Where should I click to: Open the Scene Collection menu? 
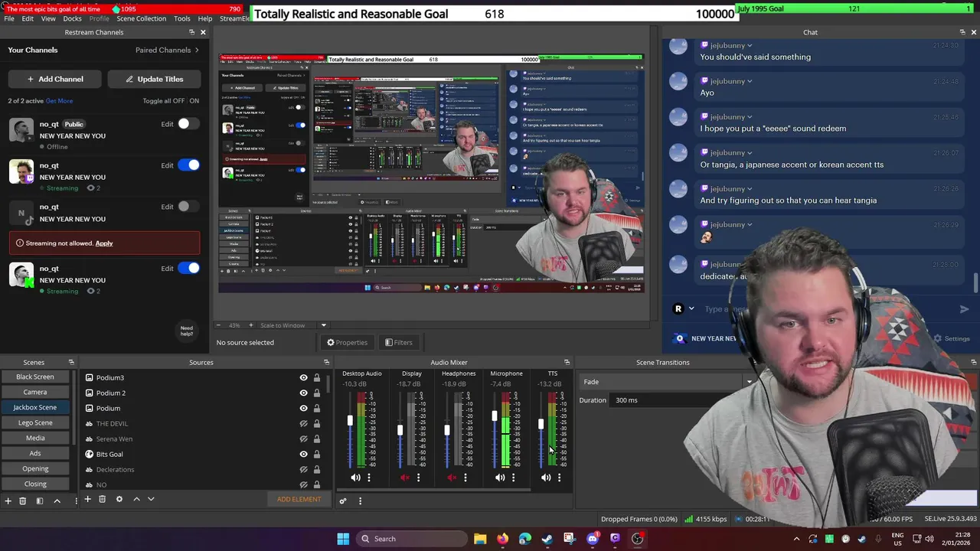(x=141, y=18)
